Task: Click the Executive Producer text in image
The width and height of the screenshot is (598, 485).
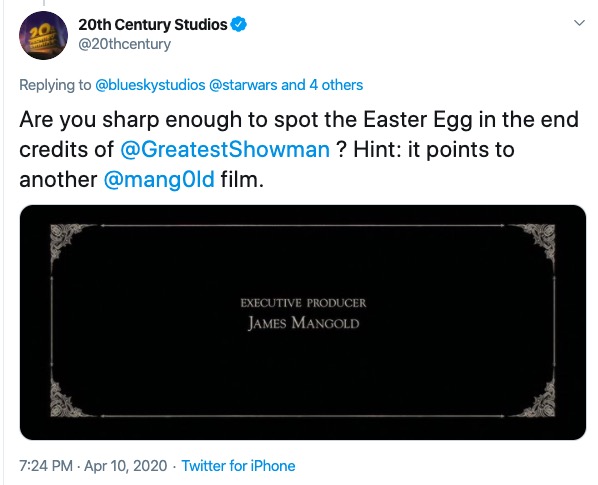Action: (303, 303)
